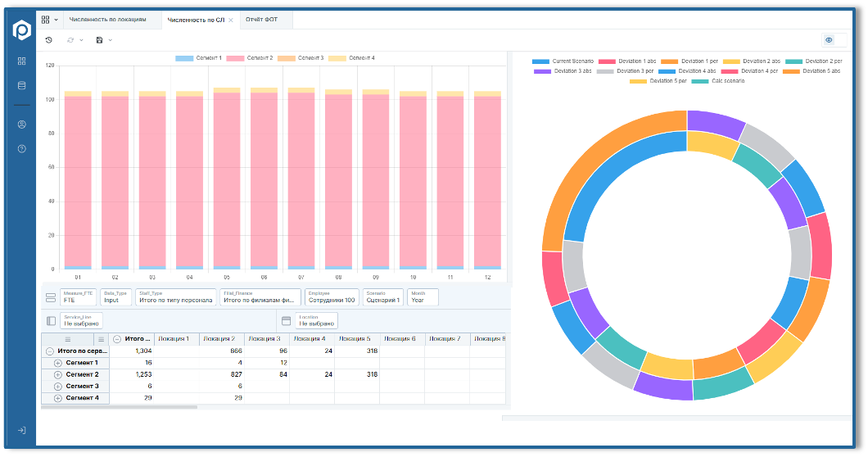This screenshot has width=868, height=457.
Task: Toggle Current Scenario legend item in donut chart
Action: [563, 61]
